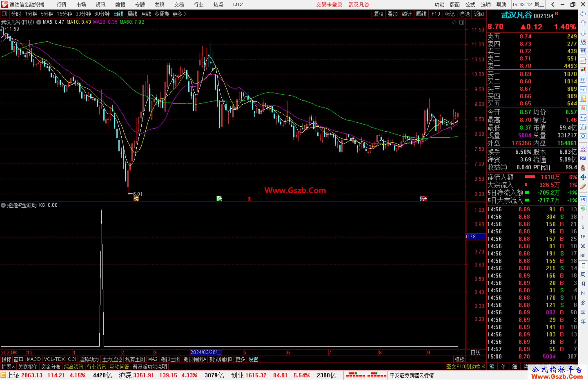Click the stacked windows icon in sidebar

pos(583,80)
